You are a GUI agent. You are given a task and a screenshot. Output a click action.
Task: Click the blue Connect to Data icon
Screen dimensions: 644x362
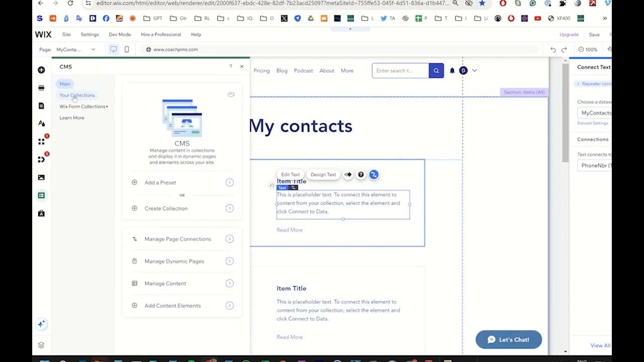pyautogui.click(x=374, y=174)
